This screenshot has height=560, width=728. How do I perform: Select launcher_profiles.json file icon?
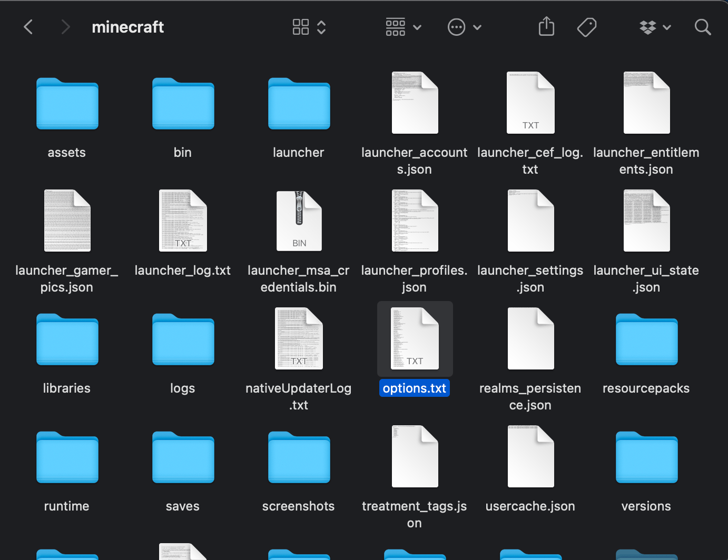(x=415, y=221)
